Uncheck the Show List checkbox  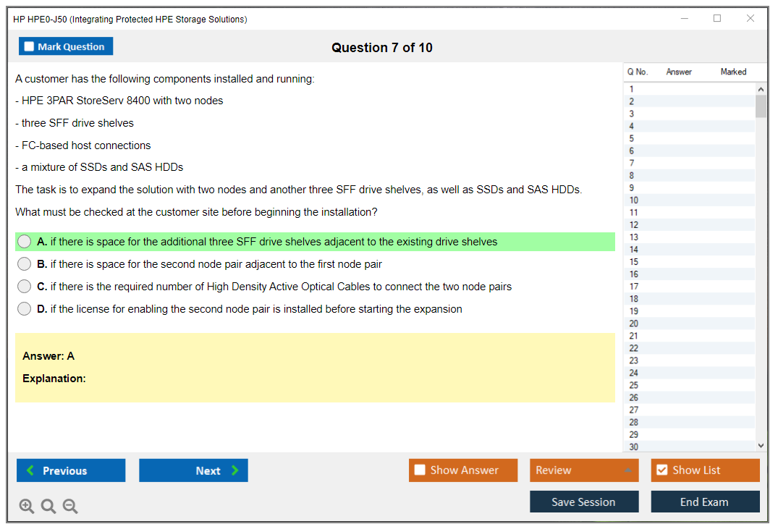[x=661, y=470]
